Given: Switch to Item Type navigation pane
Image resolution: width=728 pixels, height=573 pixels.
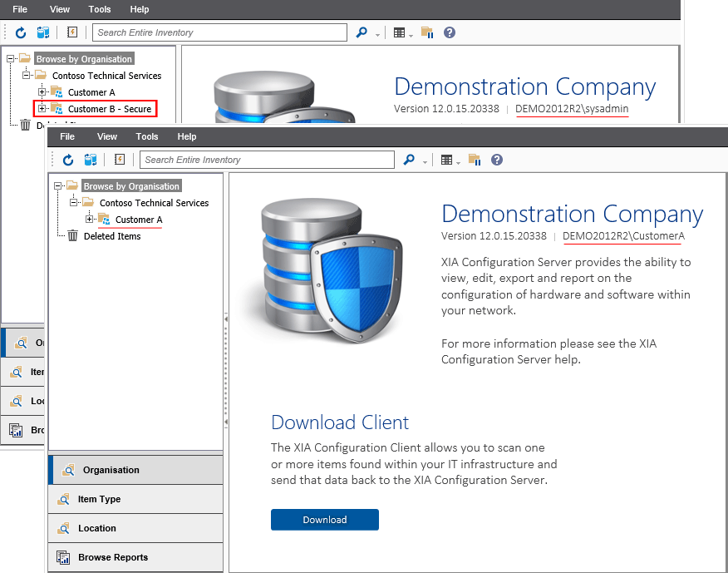Looking at the screenshot, I should pyautogui.click(x=135, y=499).
